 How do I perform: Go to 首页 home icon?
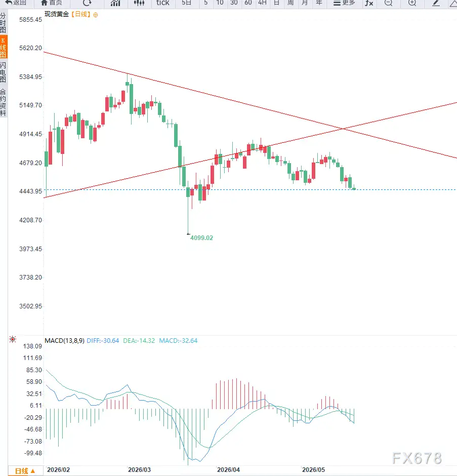click(51, 3)
